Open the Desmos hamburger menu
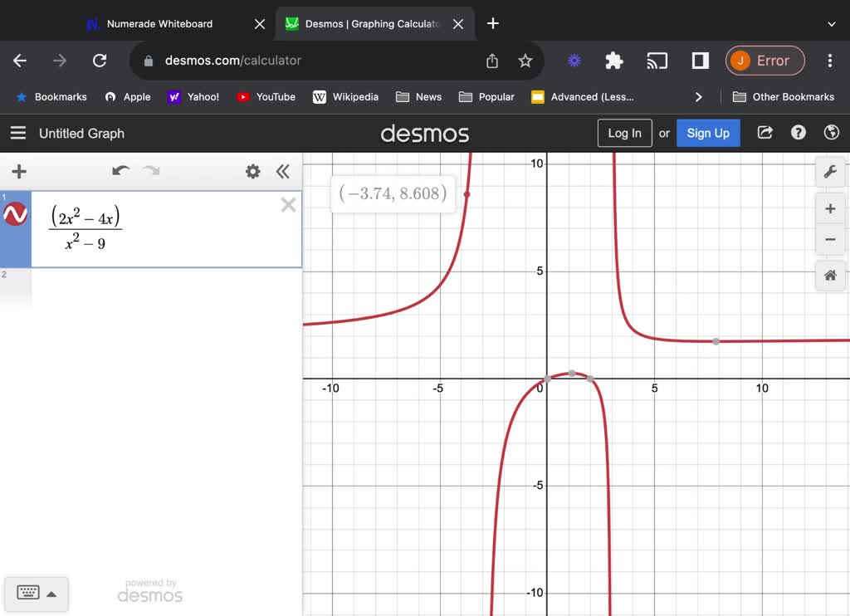The image size is (850, 616). pyautogui.click(x=18, y=133)
